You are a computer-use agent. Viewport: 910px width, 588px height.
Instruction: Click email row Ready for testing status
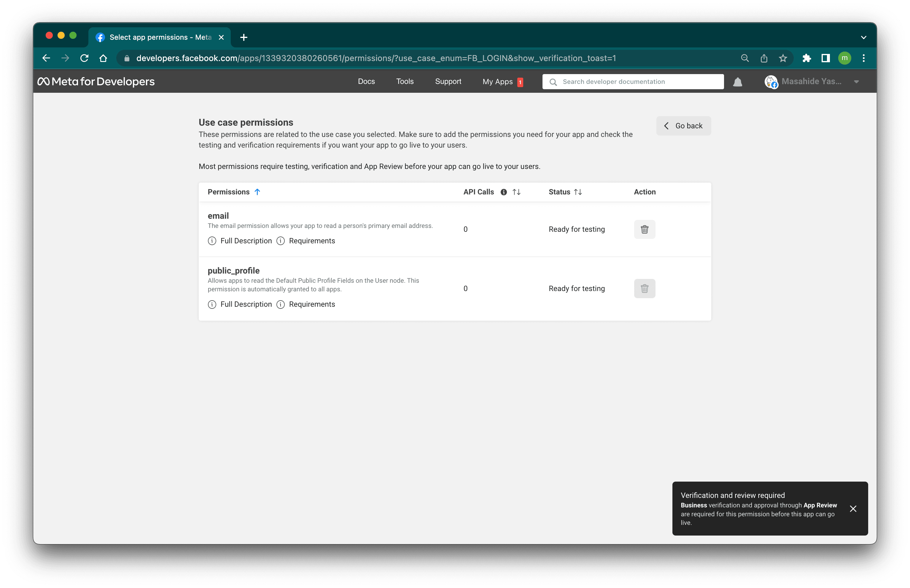[x=577, y=229]
